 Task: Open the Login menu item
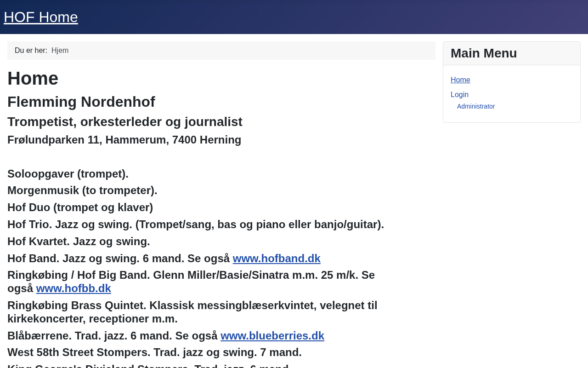(x=459, y=95)
